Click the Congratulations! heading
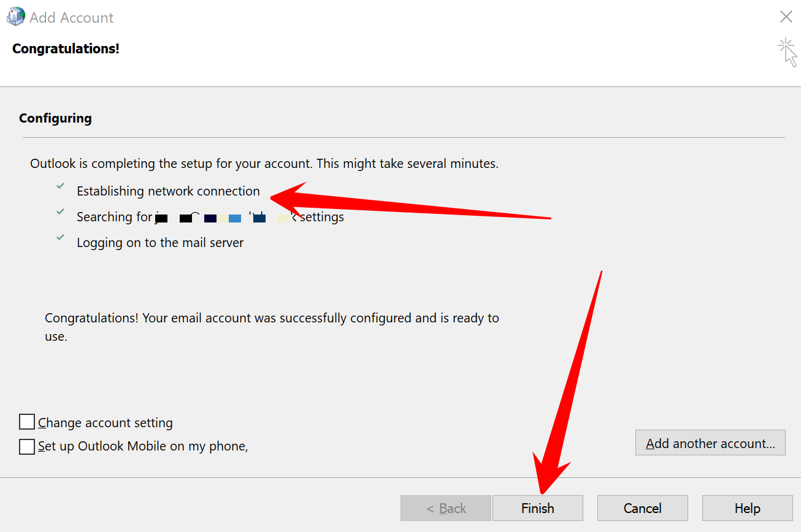The image size is (801, 532). (66, 48)
